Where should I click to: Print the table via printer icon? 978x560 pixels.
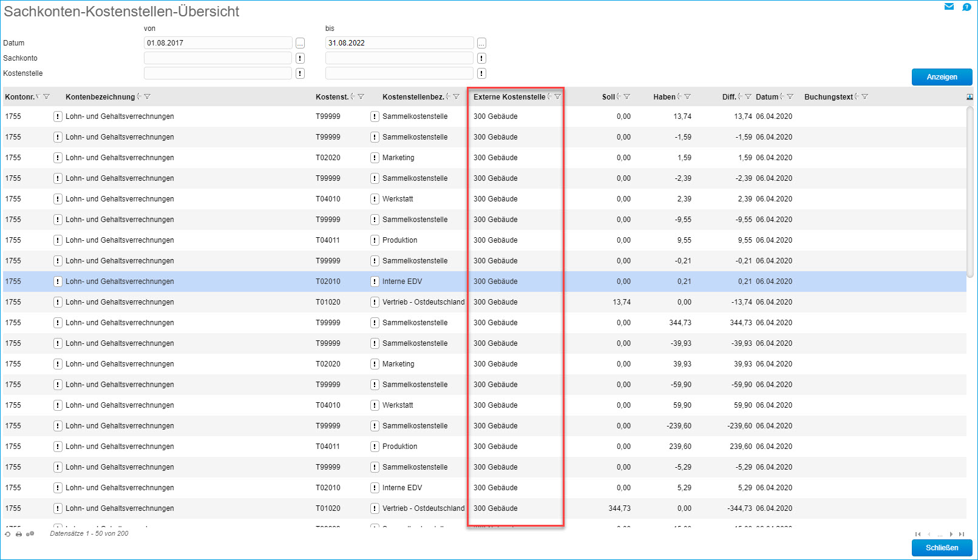pyautogui.click(x=19, y=534)
